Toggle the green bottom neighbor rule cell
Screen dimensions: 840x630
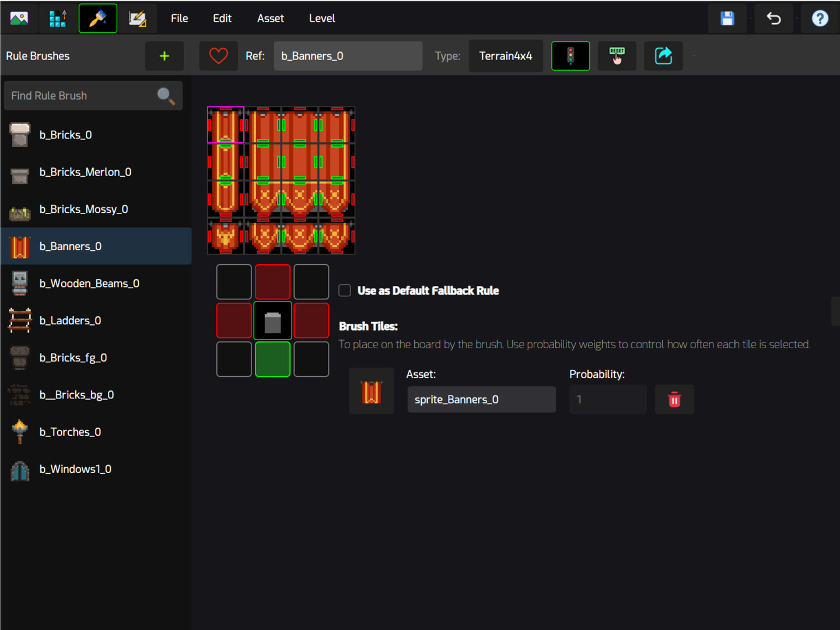click(x=272, y=359)
